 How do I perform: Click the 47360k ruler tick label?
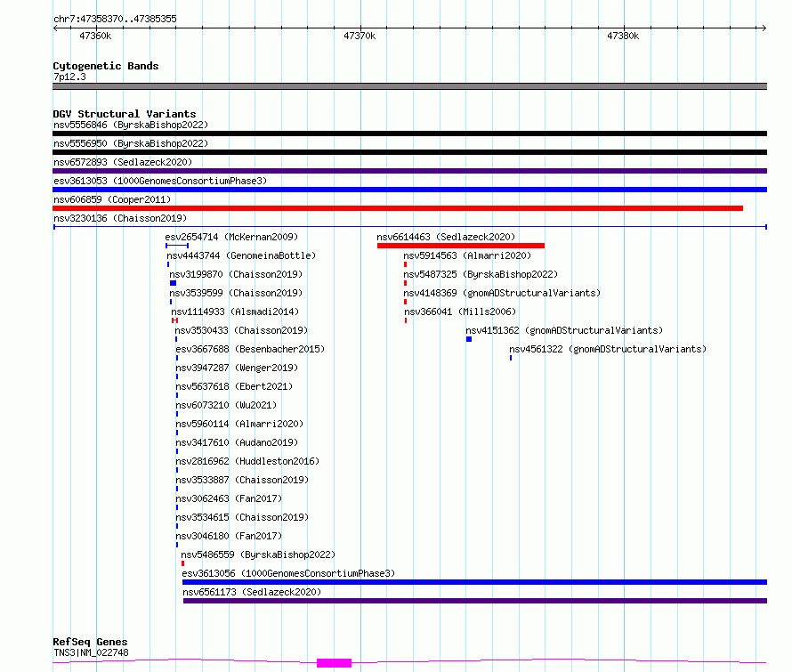95,36
